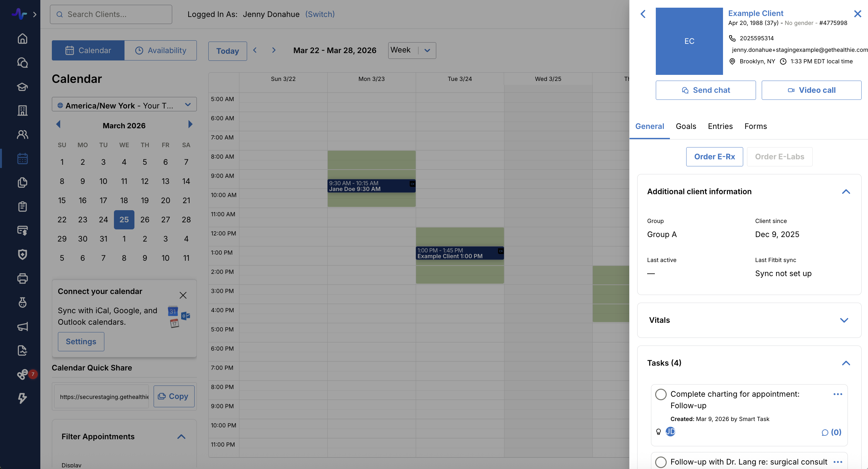Open the fax printer icon in sidebar
This screenshot has height=469, width=868.
click(22, 278)
